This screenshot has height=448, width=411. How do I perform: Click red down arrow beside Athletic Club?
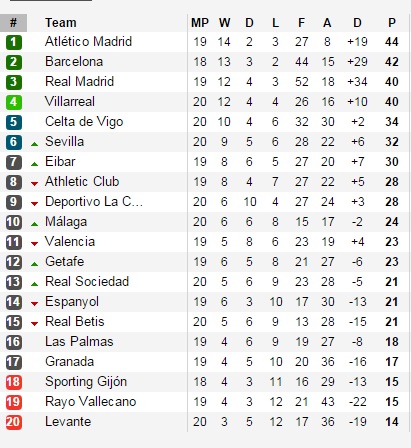pos(34,184)
